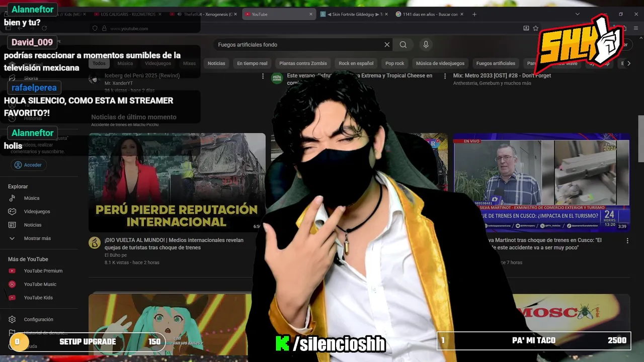Image resolution: width=644 pixels, height=362 pixels.
Task: Open the El Búho pe channel name
Action: pyautogui.click(x=115, y=255)
